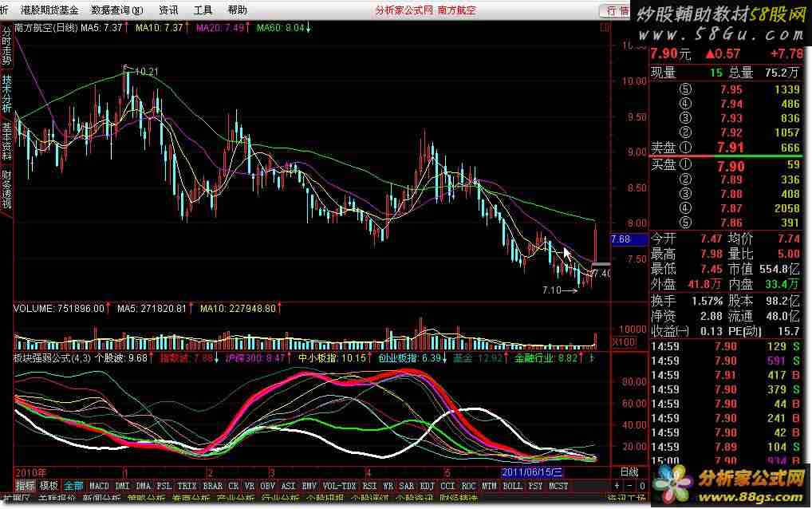Open the 帮助 menu

point(237,10)
